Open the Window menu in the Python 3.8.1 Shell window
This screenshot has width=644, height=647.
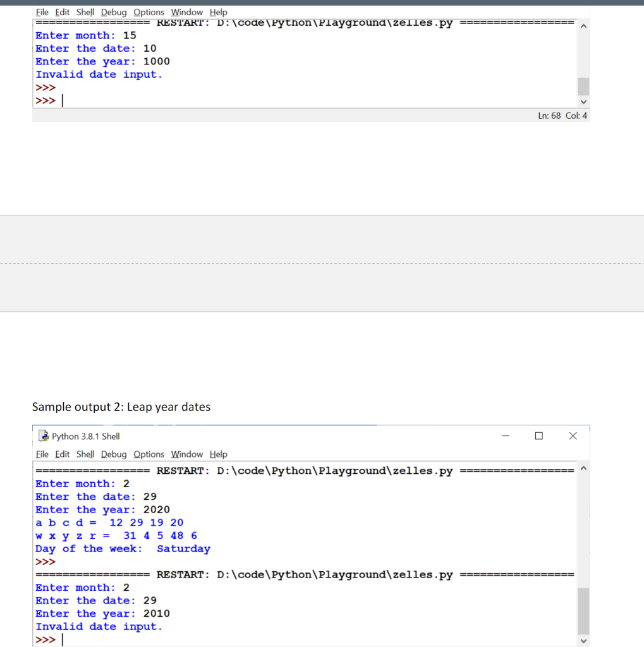[186, 454]
